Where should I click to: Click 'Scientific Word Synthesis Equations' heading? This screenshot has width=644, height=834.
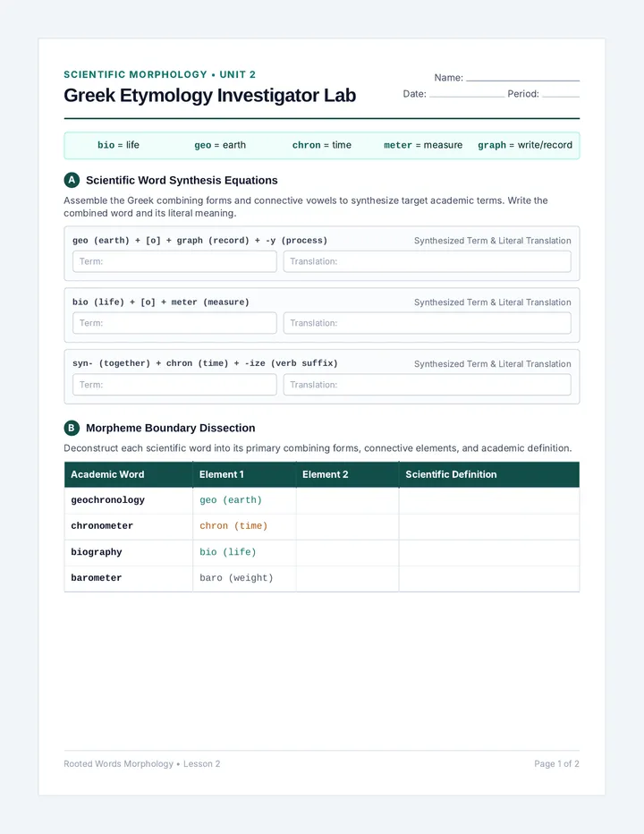point(182,180)
